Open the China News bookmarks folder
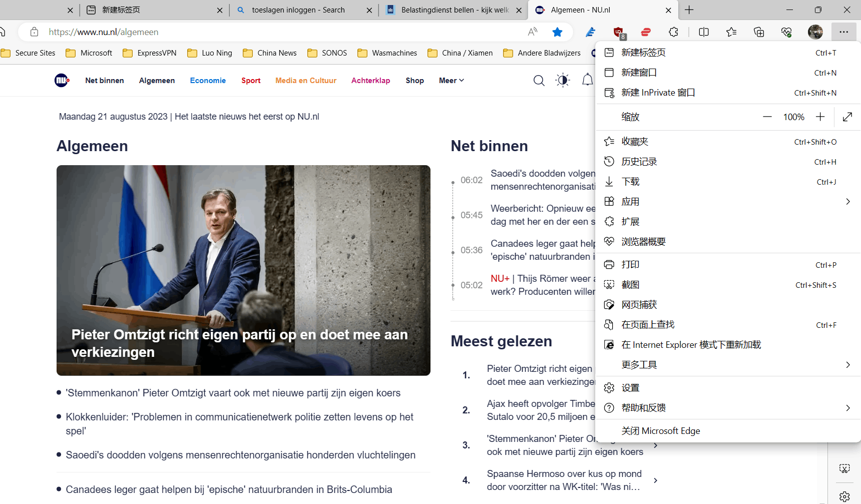Screen dimensions: 861x504 [270, 53]
